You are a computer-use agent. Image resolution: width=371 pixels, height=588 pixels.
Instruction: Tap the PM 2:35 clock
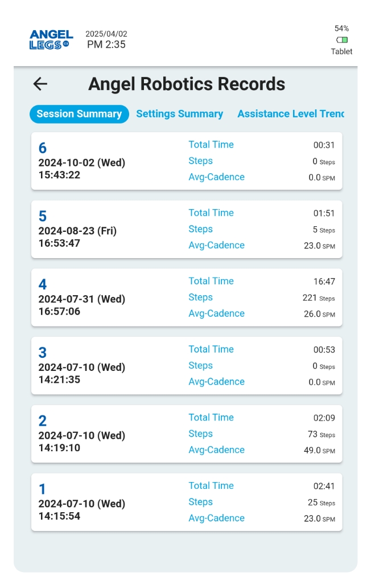[x=106, y=44]
